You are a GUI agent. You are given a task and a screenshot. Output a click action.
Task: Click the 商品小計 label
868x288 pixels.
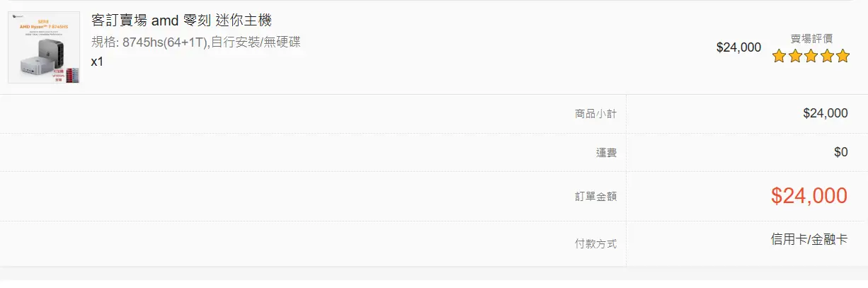point(595,113)
